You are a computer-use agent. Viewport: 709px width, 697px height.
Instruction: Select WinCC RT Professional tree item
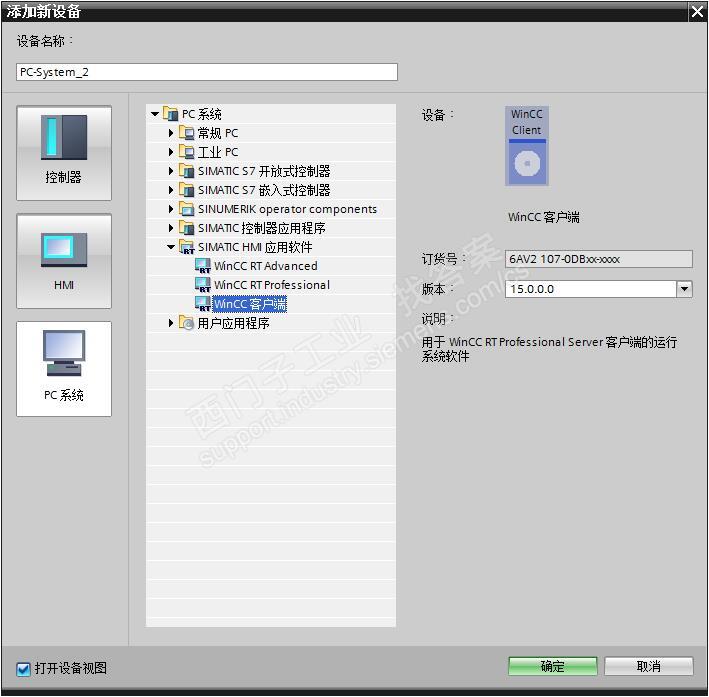click(x=272, y=285)
